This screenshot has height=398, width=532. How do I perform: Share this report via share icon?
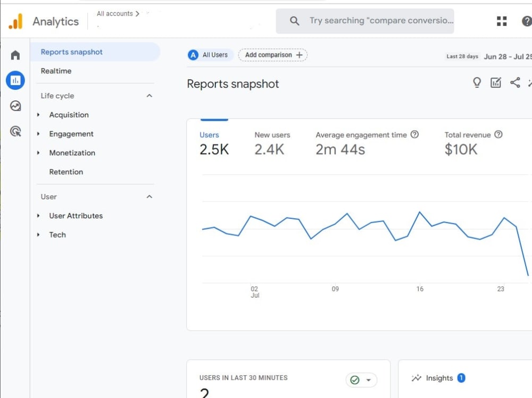(515, 82)
